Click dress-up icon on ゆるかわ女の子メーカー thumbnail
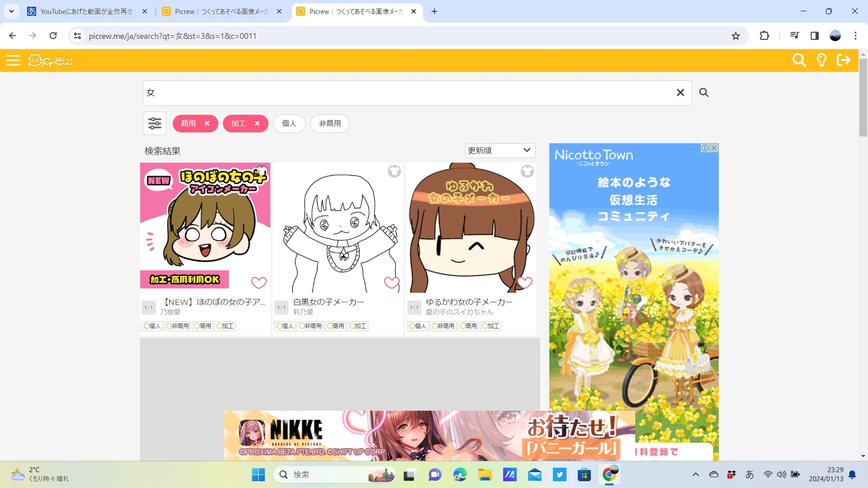This screenshot has width=868, height=488. click(527, 171)
